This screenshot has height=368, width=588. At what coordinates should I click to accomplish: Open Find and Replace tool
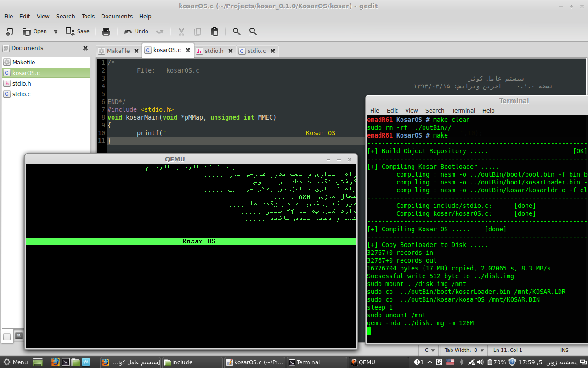pyautogui.click(x=253, y=32)
